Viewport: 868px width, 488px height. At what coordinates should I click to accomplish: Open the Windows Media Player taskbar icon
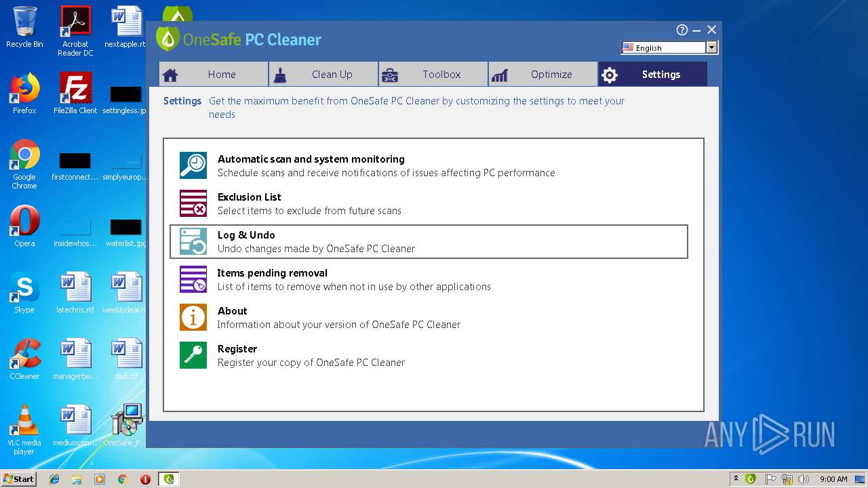click(x=100, y=479)
